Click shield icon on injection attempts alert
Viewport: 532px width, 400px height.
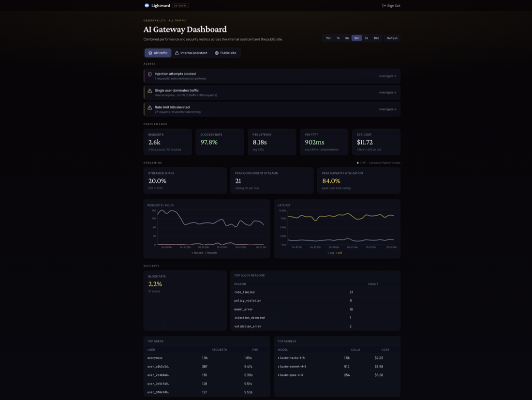coord(149,74)
